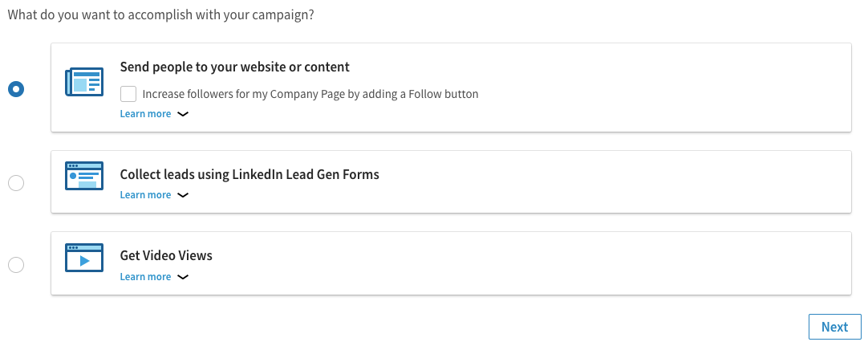Click the Lead Gen Forms icon

point(84,176)
